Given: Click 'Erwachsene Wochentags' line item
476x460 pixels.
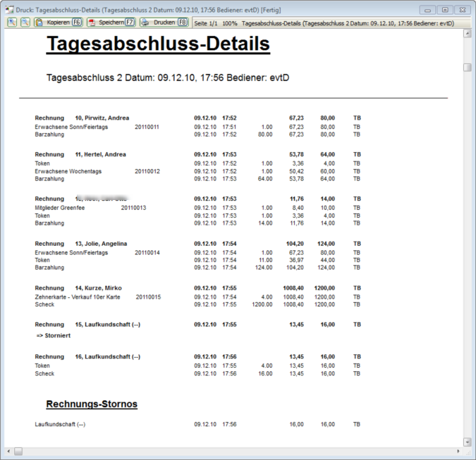Looking at the screenshot, I should pyautogui.click(x=68, y=171).
